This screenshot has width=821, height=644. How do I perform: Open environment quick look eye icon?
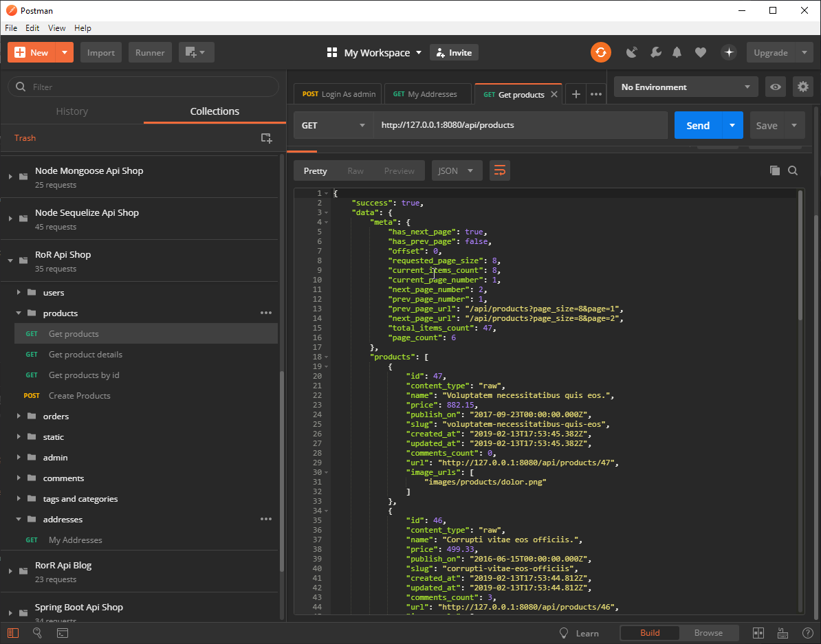(776, 87)
